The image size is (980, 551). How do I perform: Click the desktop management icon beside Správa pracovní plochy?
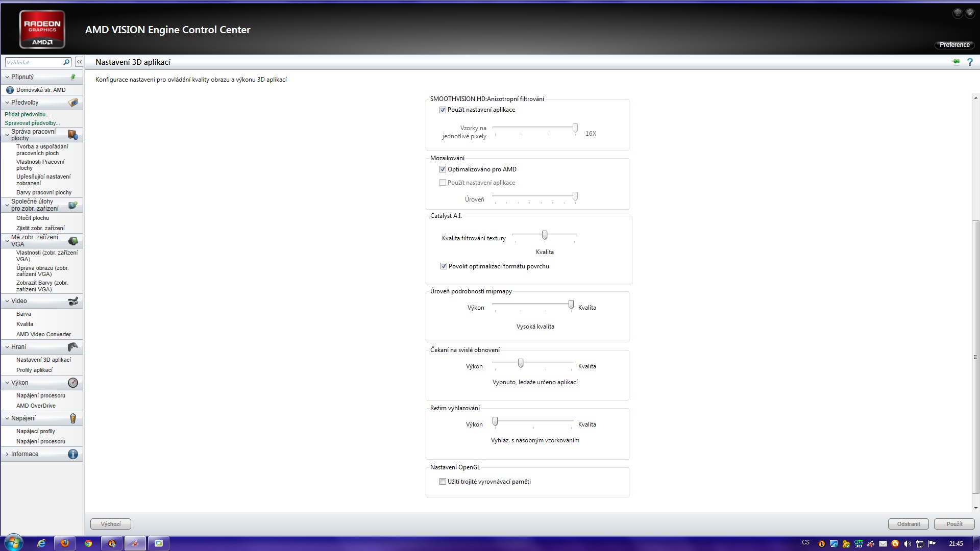tap(73, 135)
